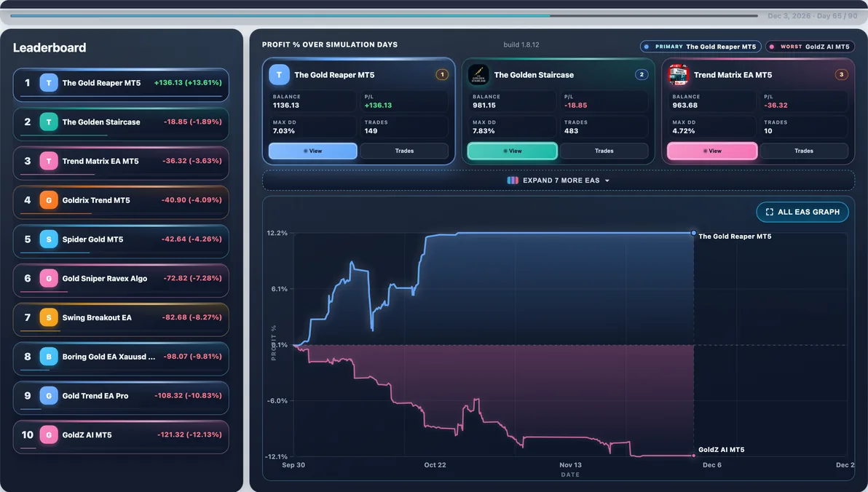
Task: Select Swing Breakout EA leaderboard row
Action: point(121,320)
